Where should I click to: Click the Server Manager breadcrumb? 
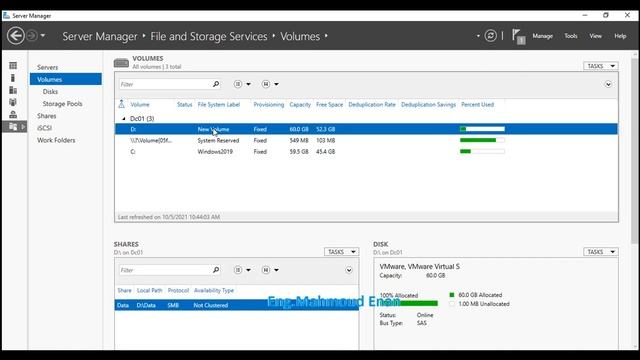point(100,36)
